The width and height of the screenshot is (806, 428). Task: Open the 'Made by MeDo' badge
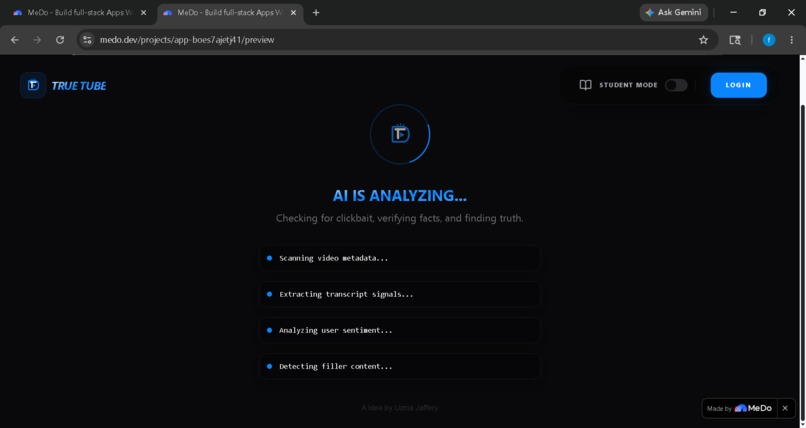click(739, 408)
